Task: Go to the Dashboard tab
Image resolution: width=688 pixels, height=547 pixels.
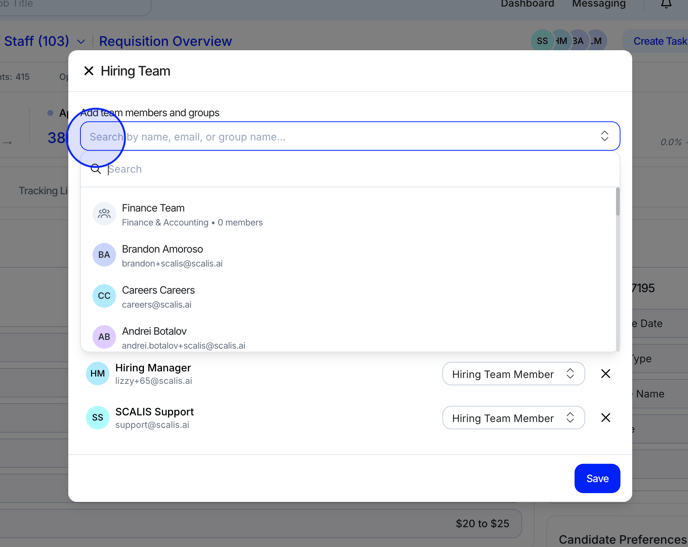Action: [x=527, y=5]
